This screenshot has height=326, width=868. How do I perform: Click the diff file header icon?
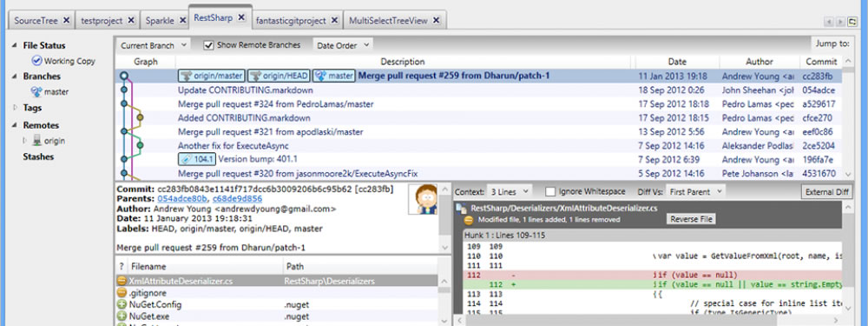pos(461,209)
